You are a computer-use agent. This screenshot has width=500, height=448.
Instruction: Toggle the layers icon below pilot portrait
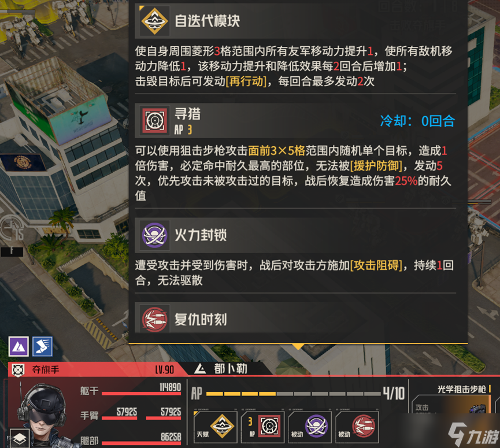pos(20,439)
